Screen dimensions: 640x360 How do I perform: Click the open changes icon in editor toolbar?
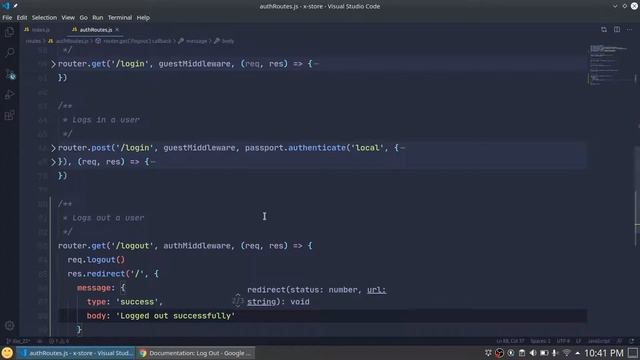[x=604, y=29]
